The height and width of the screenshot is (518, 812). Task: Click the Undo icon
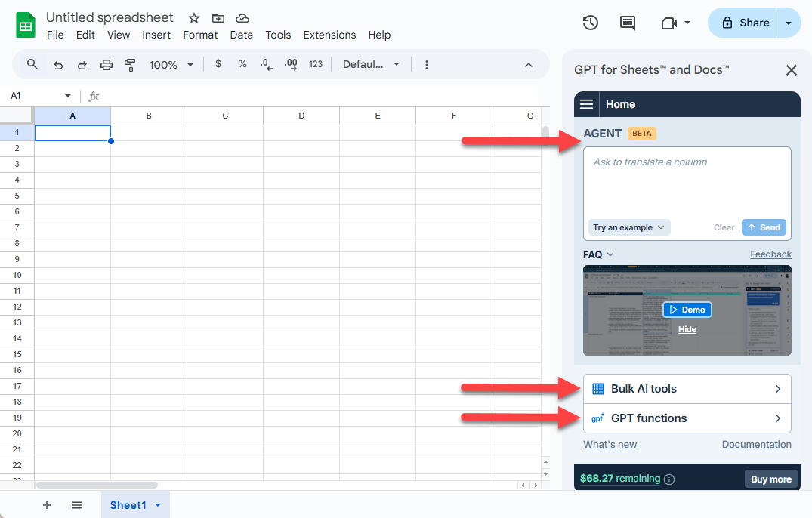click(58, 65)
